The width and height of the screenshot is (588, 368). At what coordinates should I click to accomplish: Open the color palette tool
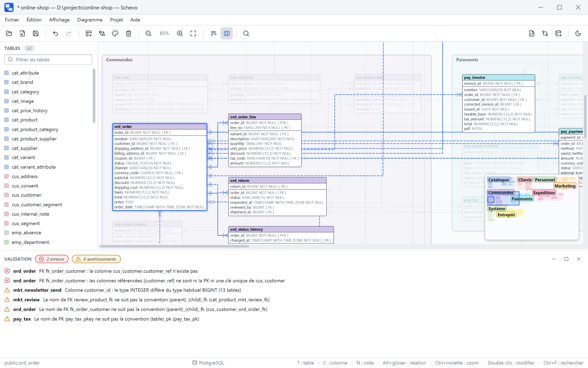(x=115, y=34)
